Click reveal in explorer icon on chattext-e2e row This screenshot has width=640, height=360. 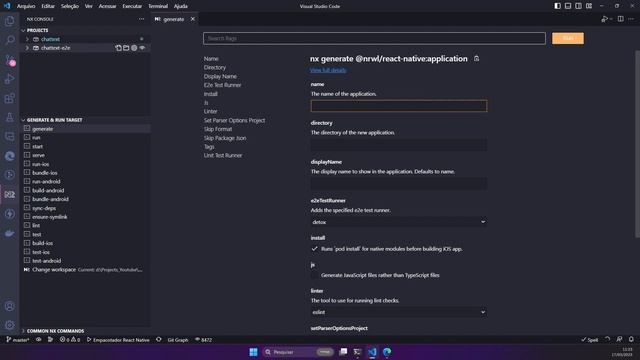[126, 48]
